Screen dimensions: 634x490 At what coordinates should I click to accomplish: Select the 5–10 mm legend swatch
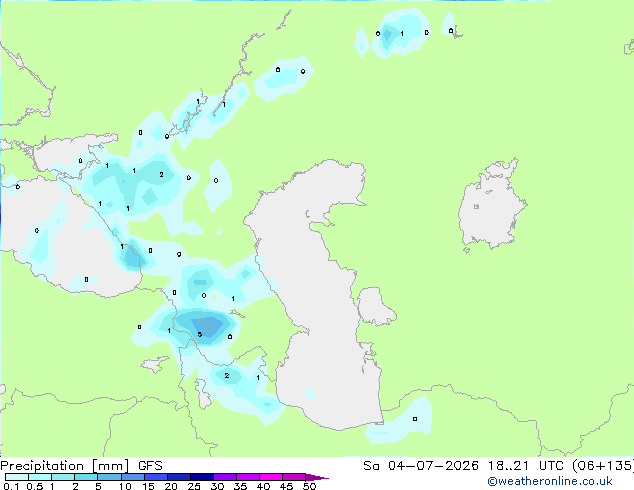(109, 477)
